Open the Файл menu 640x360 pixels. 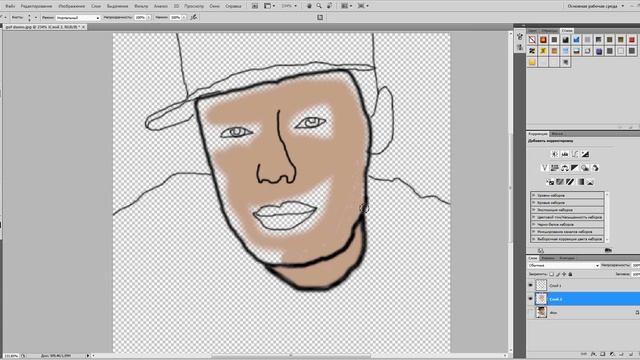click(x=10, y=6)
